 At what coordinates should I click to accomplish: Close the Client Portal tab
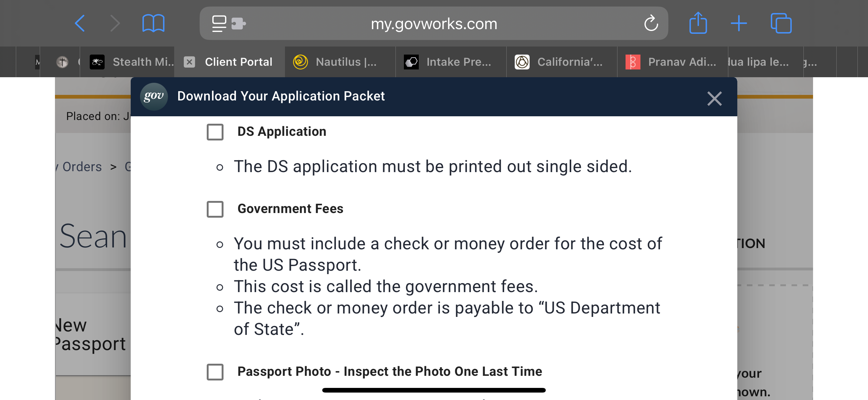pos(189,62)
